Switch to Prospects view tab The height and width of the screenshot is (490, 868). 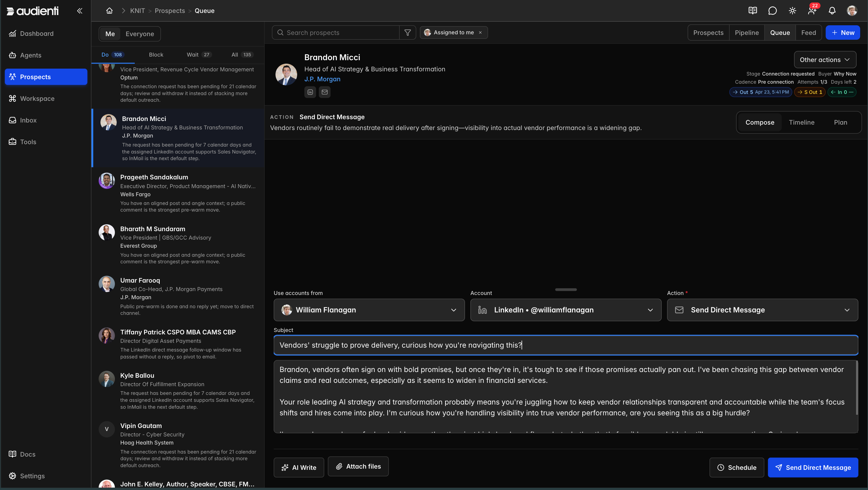tap(708, 33)
